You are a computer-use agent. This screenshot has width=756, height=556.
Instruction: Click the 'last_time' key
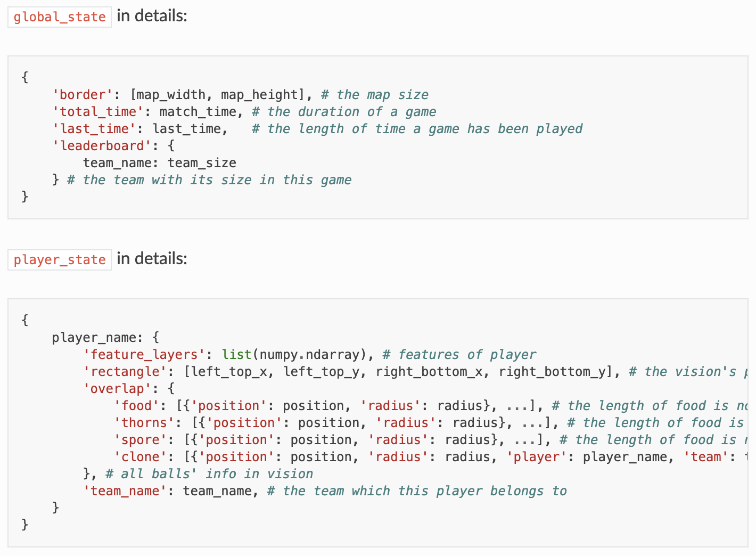click(91, 129)
